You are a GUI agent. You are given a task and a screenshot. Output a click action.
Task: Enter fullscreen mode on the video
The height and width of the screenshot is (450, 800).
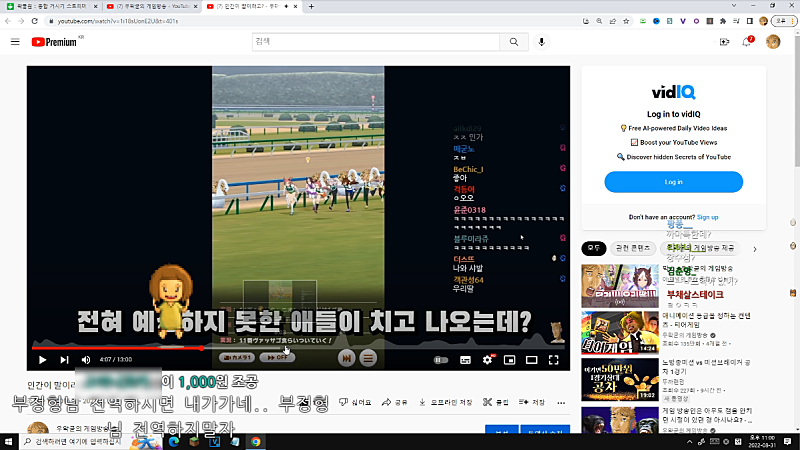click(x=553, y=360)
